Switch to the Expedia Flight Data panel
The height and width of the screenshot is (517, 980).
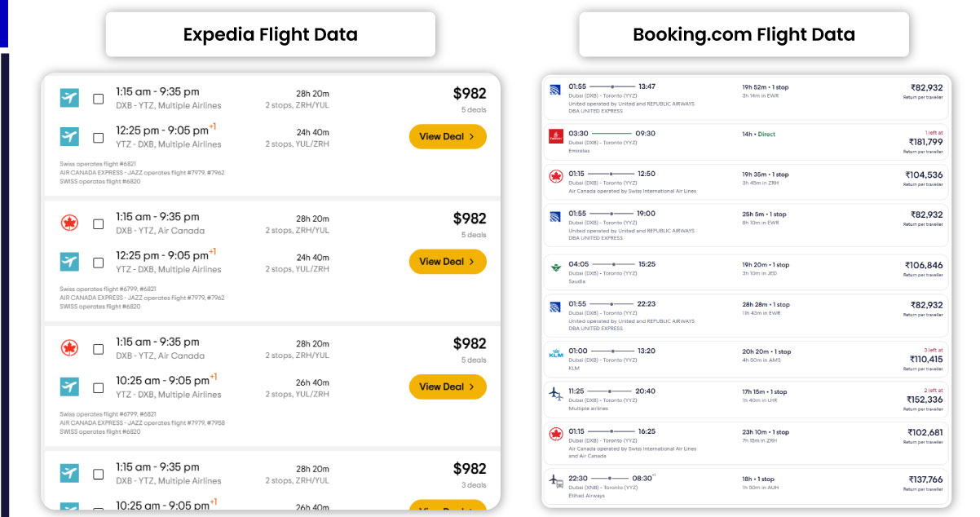269,34
